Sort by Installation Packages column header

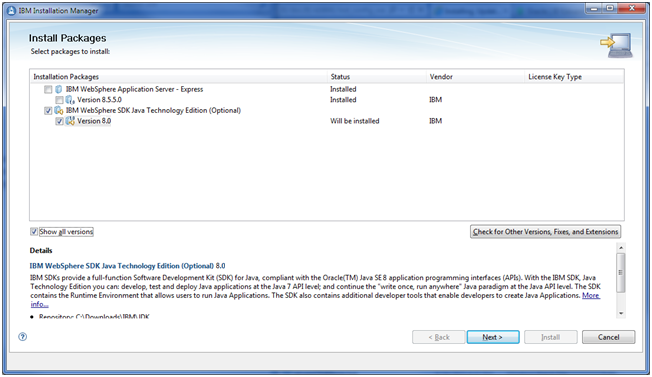[178, 76]
